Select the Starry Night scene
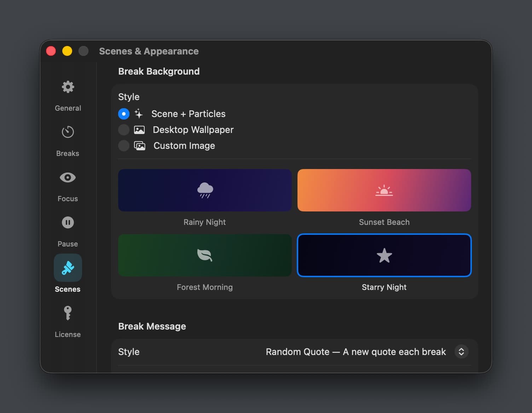The width and height of the screenshot is (532, 413). point(384,255)
